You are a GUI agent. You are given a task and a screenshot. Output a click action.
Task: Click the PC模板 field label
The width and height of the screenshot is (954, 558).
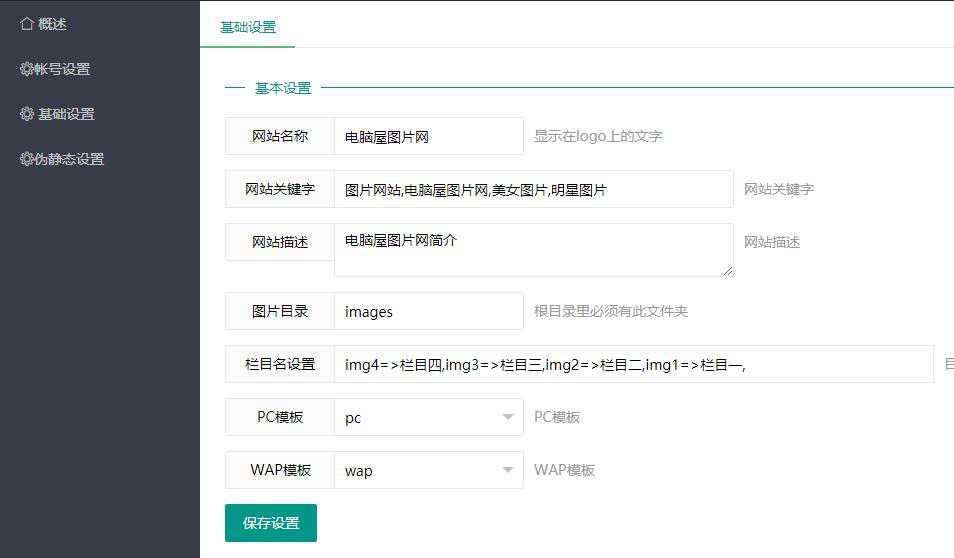(x=280, y=417)
